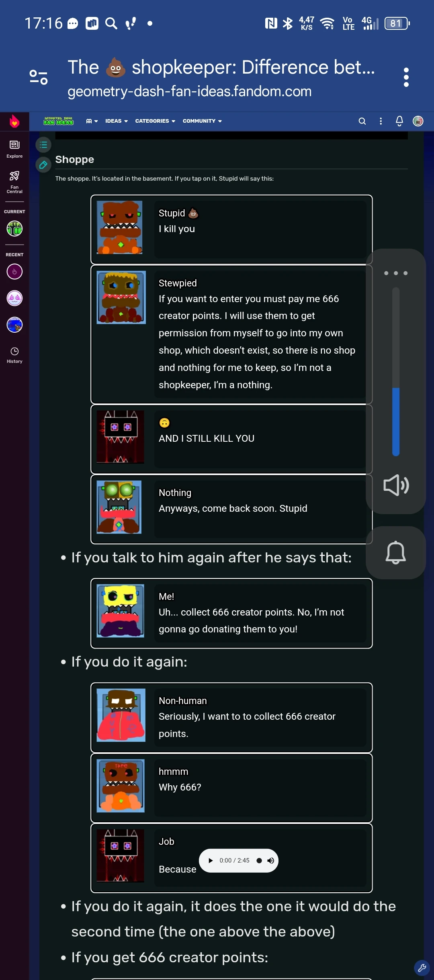Expand the CATEGORIES dropdown menu

tap(155, 121)
